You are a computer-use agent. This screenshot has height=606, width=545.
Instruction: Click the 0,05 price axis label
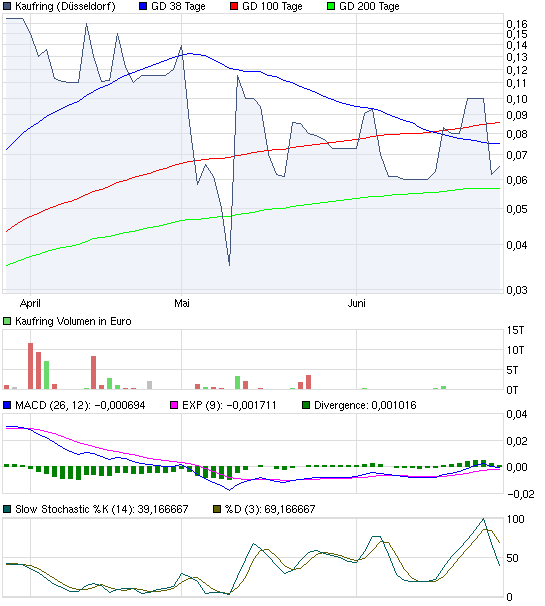point(517,209)
